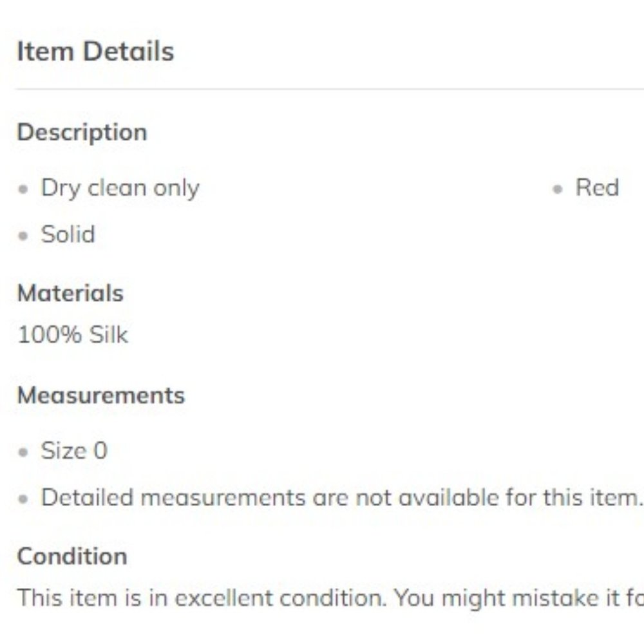Click the word excellent in condition text
Viewport: 644px width, 644px height.
223,598
